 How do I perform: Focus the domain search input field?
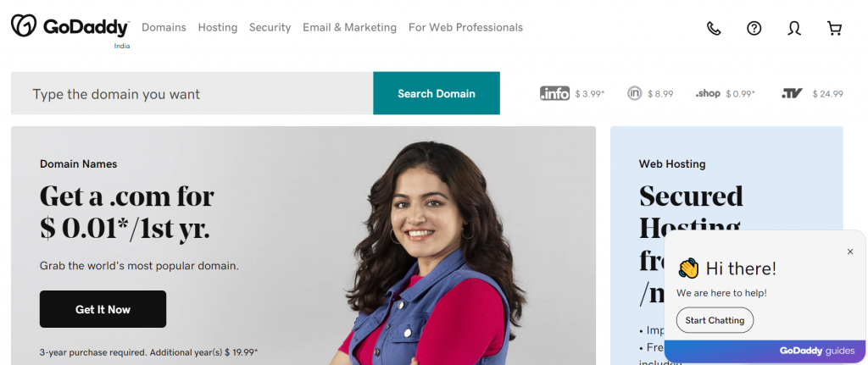(192, 93)
